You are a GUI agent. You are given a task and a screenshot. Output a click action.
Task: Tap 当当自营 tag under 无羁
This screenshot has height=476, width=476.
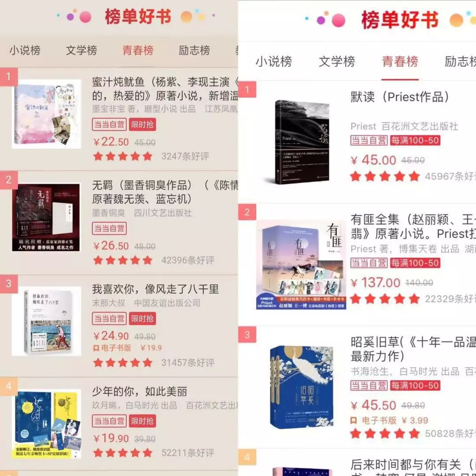pyautogui.click(x=109, y=228)
